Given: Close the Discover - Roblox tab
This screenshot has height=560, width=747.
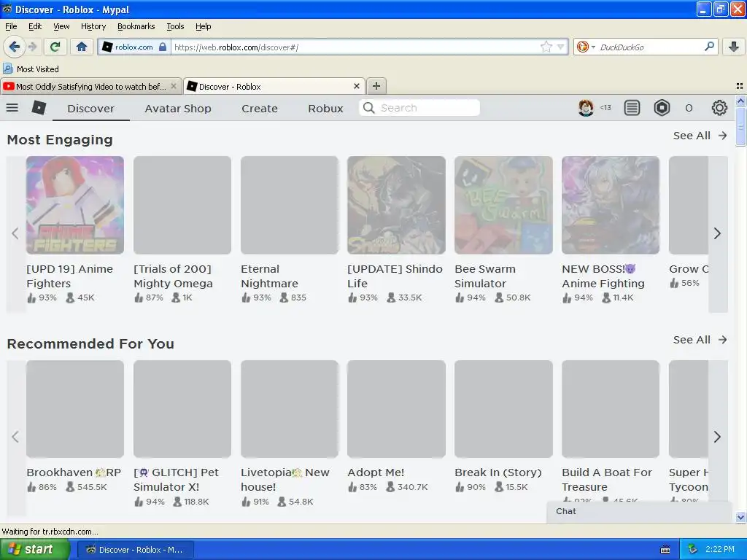Looking at the screenshot, I should 356,86.
